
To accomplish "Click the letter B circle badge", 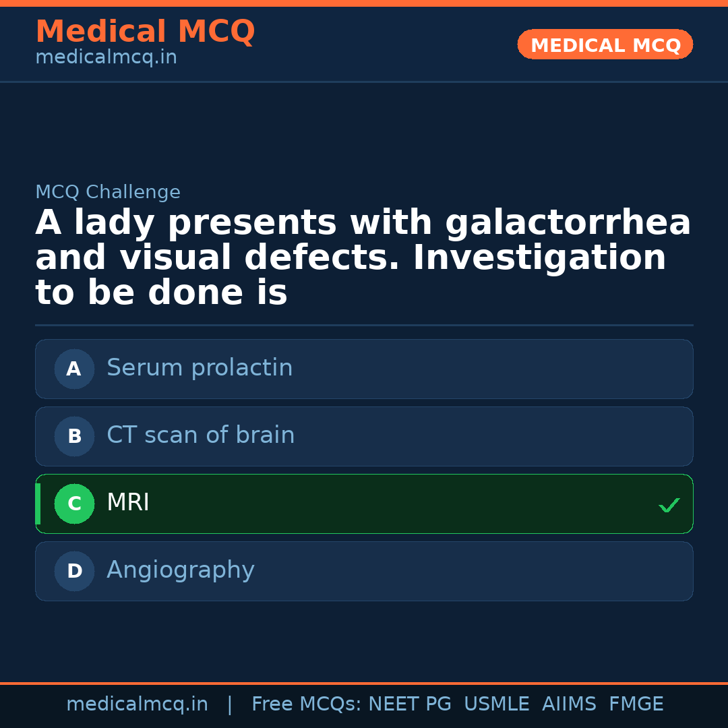I will coord(74,436).
